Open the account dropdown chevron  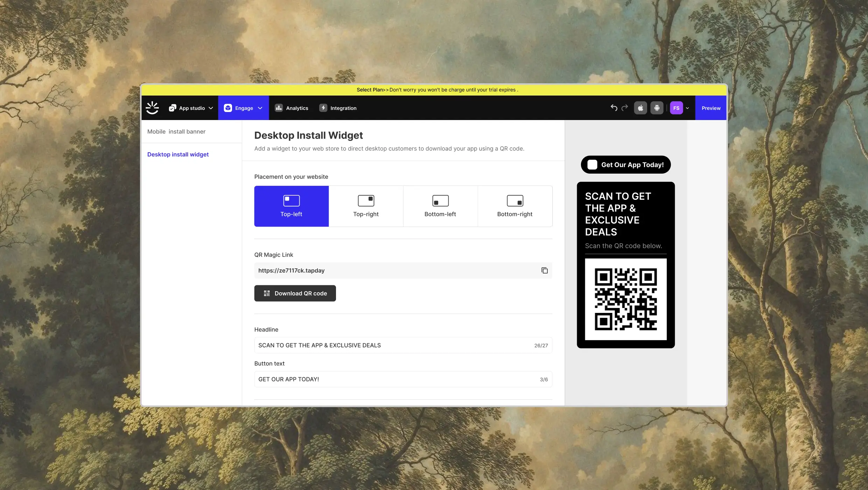[687, 108]
